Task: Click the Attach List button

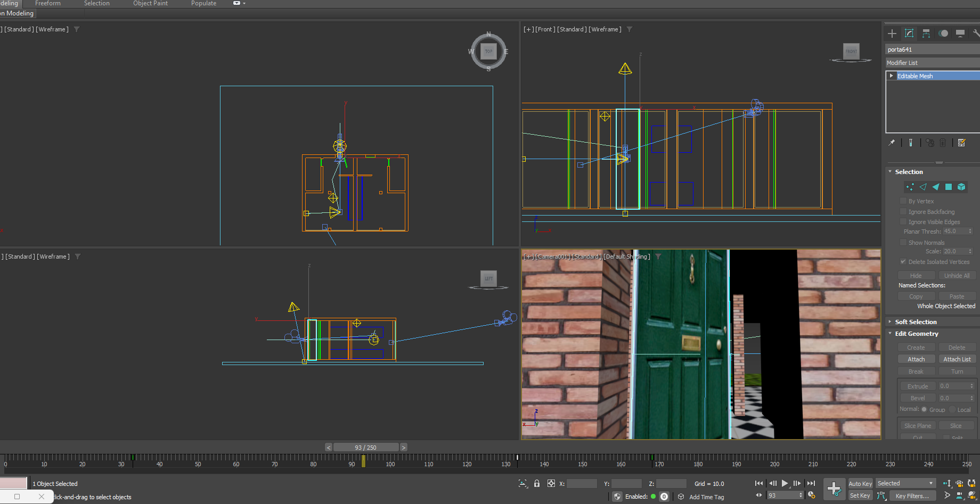Action: [x=957, y=359]
